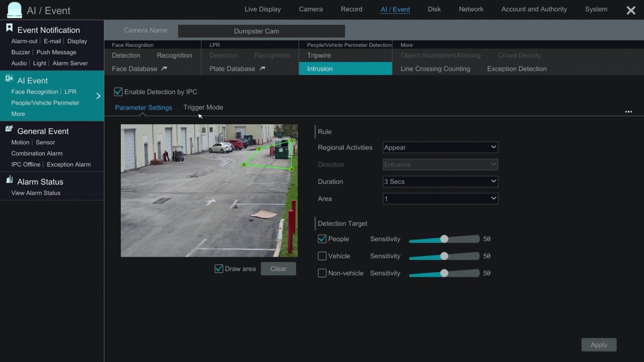
Task: Click the Clear button under preview
Action: [x=278, y=269]
